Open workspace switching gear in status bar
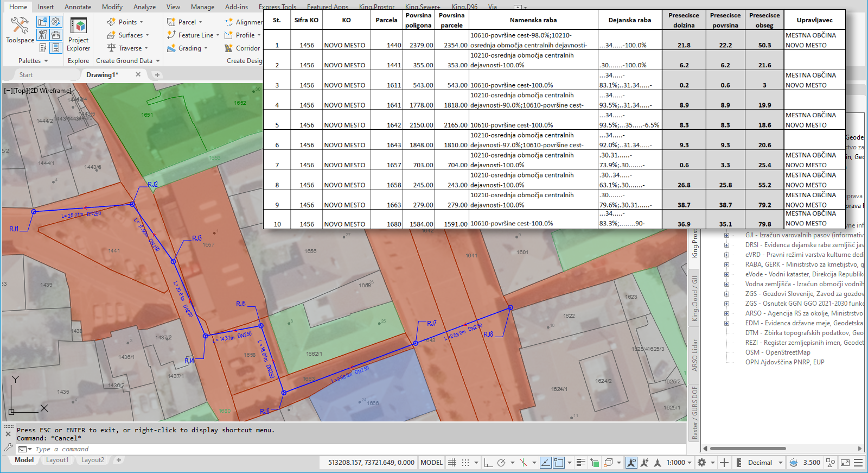This screenshot has height=473, width=868. [701, 463]
